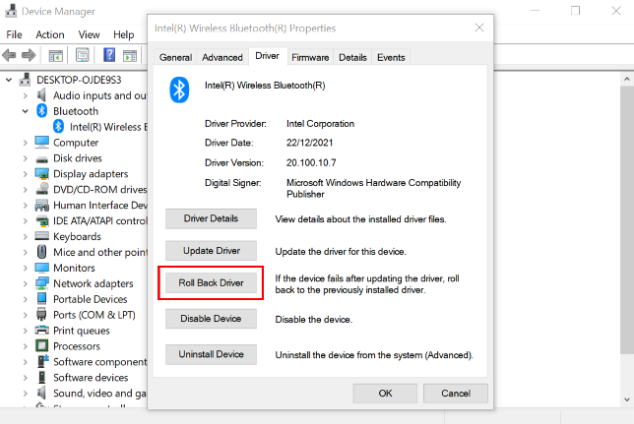Image resolution: width=634 pixels, height=424 pixels.
Task: Open the File menu
Action: (x=14, y=35)
